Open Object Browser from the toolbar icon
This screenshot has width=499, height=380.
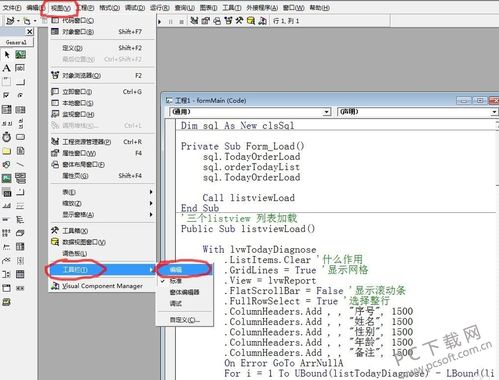coord(228,21)
